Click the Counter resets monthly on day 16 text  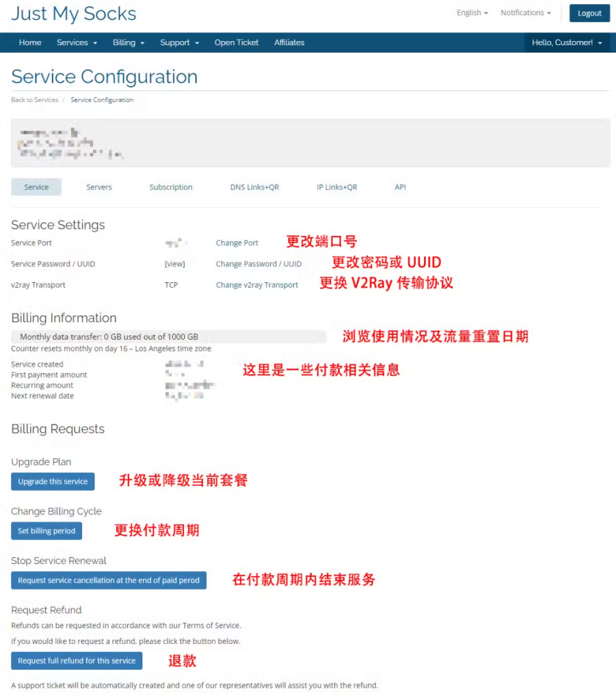pos(111,349)
